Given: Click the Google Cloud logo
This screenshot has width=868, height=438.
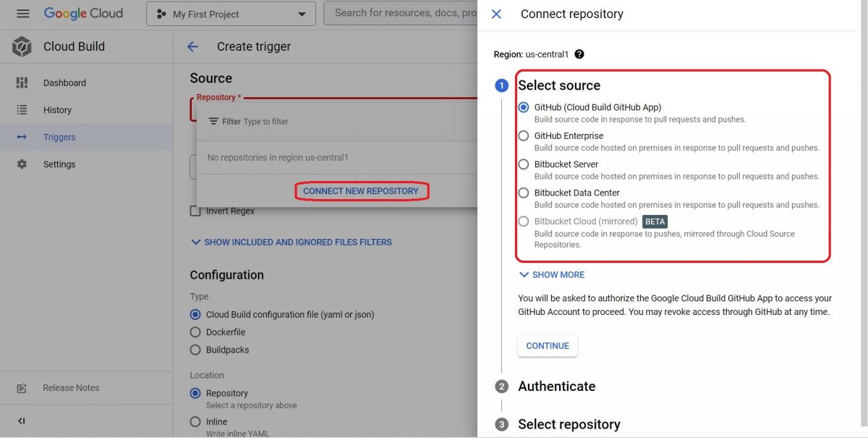Looking at the screenshot, I should pyautogui.click(x=84, y=12).
